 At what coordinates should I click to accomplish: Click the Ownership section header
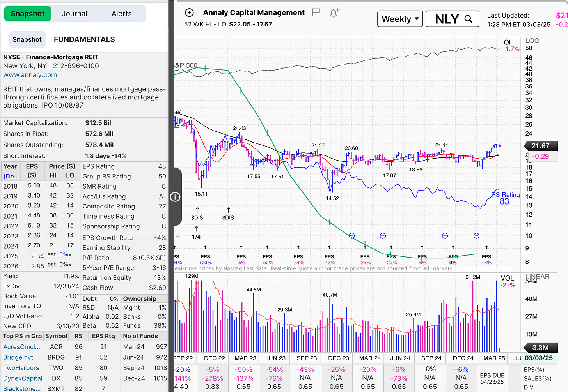(140, 298)
